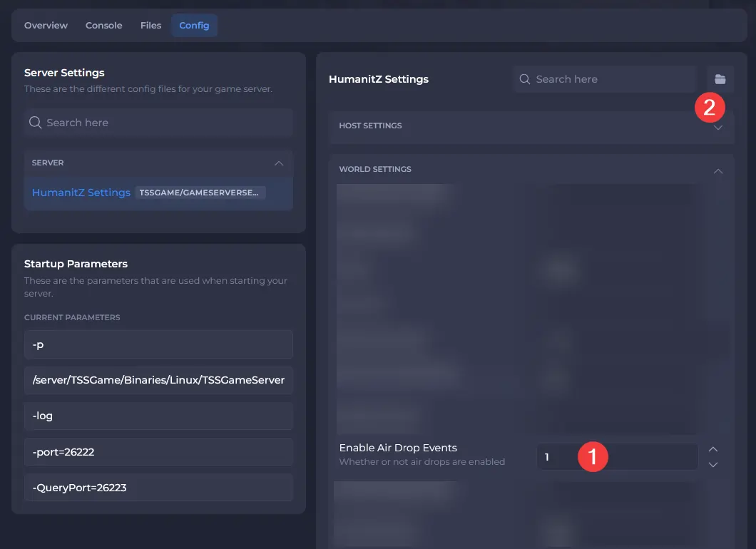Click the CURRENT PARAMETERS label
756x549 pixels.
pyautogui.click(x=72, y=317)
